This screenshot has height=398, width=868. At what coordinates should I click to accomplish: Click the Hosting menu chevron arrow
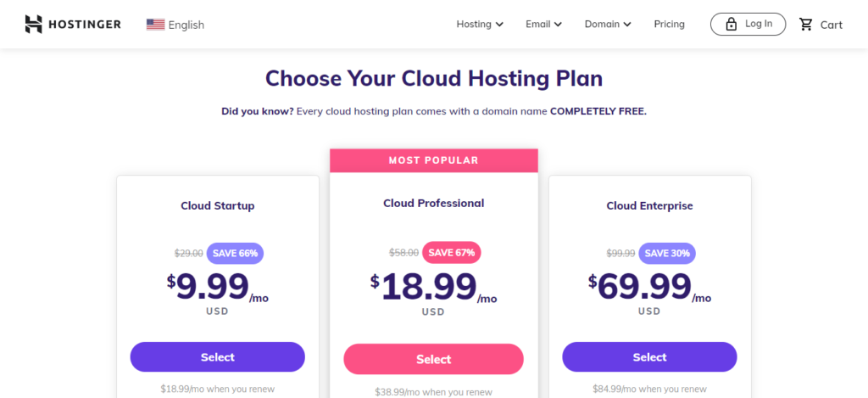[x=499, y=25]
